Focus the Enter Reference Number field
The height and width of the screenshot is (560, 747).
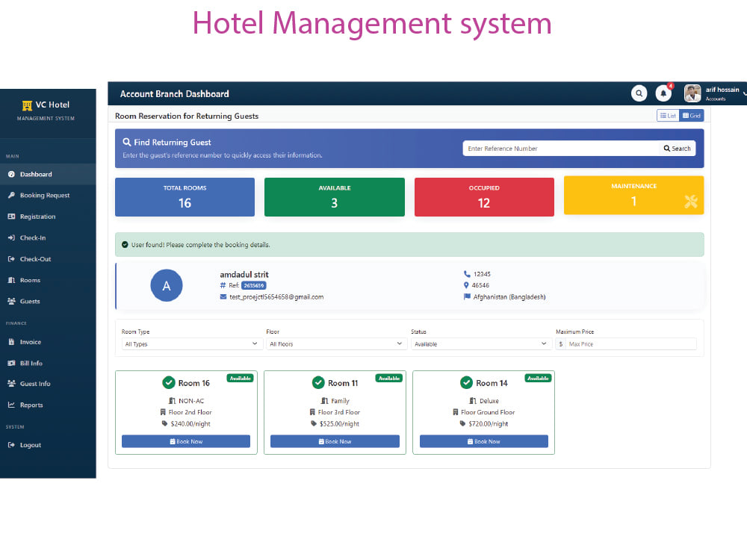coord(561,149)
